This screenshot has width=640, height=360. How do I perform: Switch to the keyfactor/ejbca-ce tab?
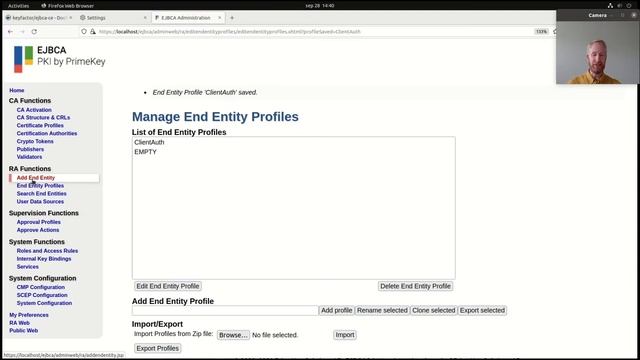[x=39, y=18]
